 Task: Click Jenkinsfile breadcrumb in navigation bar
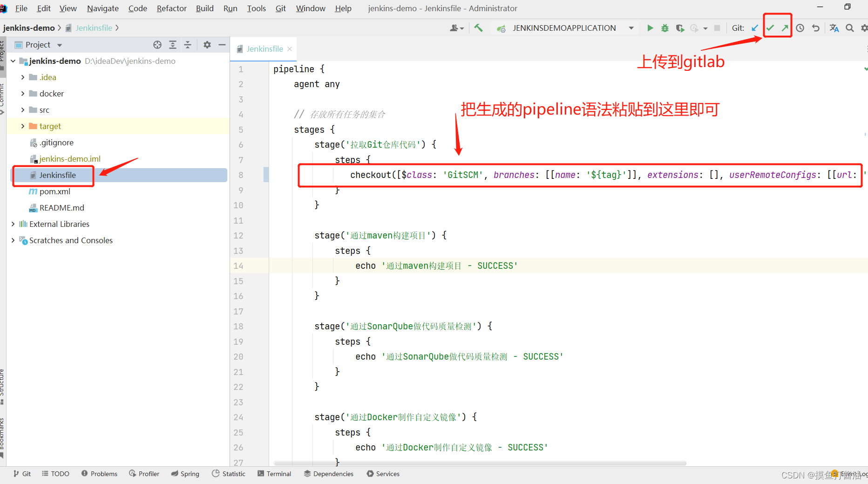click(x=94, y=28)
